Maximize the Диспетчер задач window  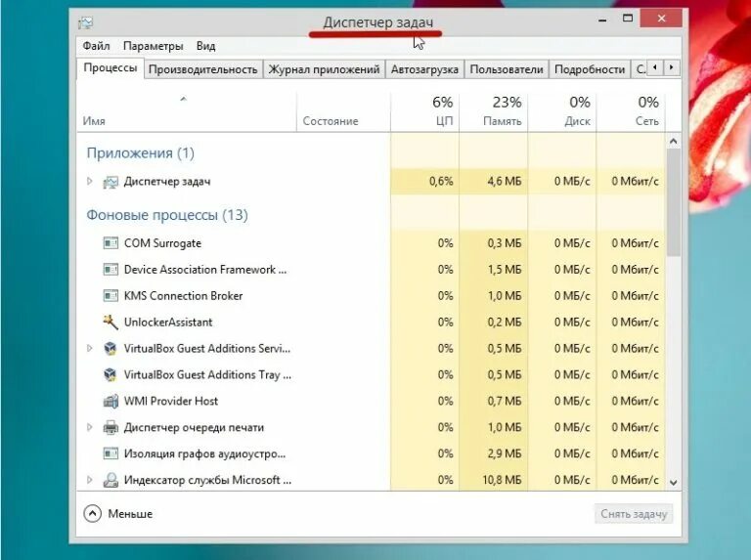click(x=628, y=19)
